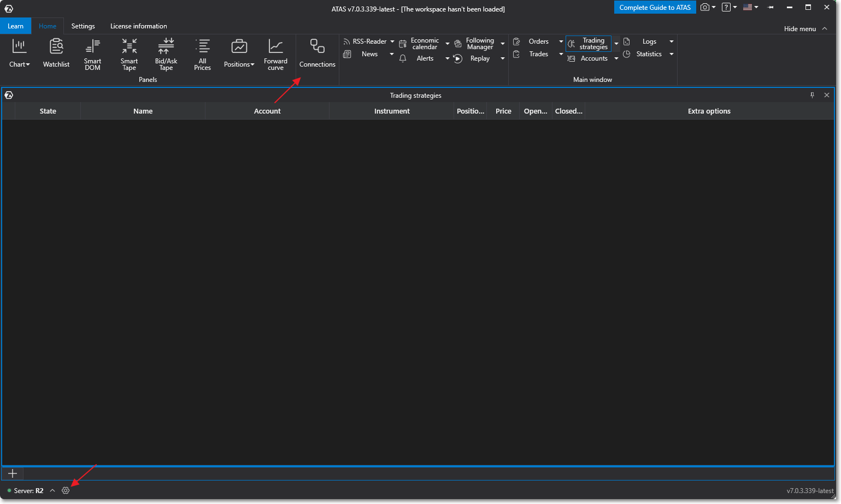This screenshot has width=841, height=504.
Task: Click the Complete Guide to ATAS button
Action: tap(655, 7)
